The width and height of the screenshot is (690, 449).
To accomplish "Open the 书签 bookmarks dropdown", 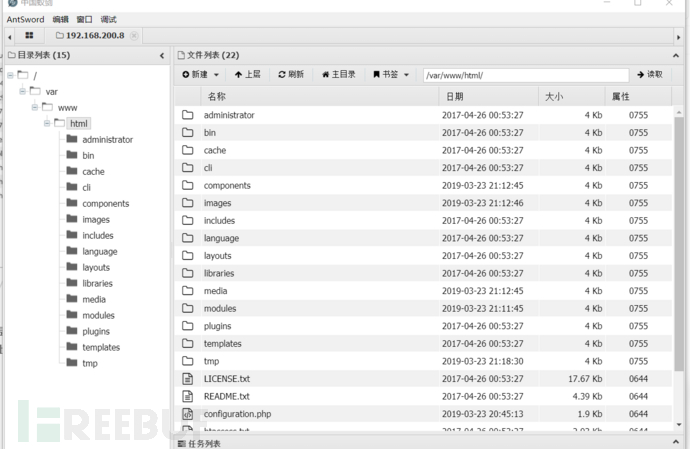I will (x=391, y=74).
